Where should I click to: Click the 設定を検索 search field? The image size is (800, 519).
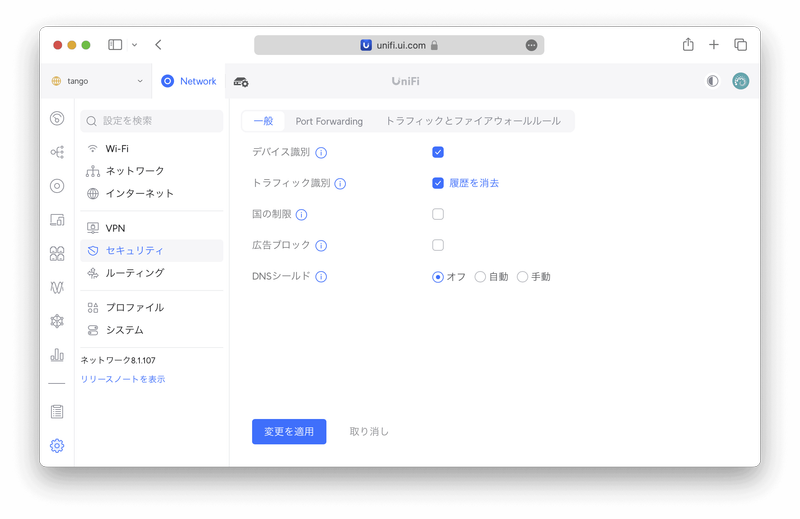click(152, 121)
